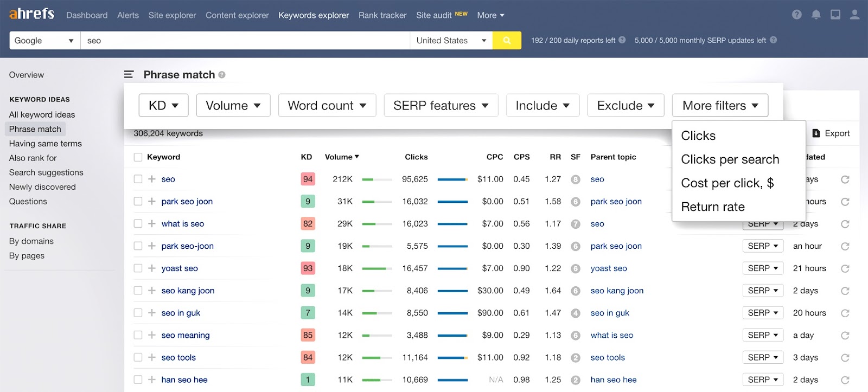Click the keyword search input field

[245, 40]
